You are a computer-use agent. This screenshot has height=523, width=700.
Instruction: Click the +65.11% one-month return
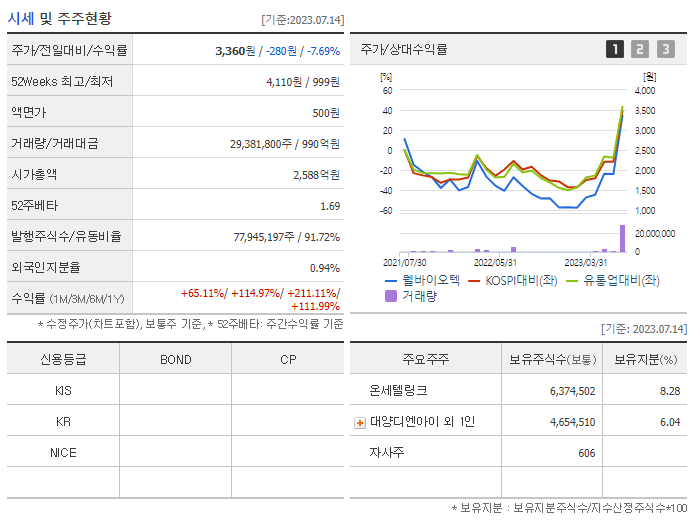click(203, 293)
